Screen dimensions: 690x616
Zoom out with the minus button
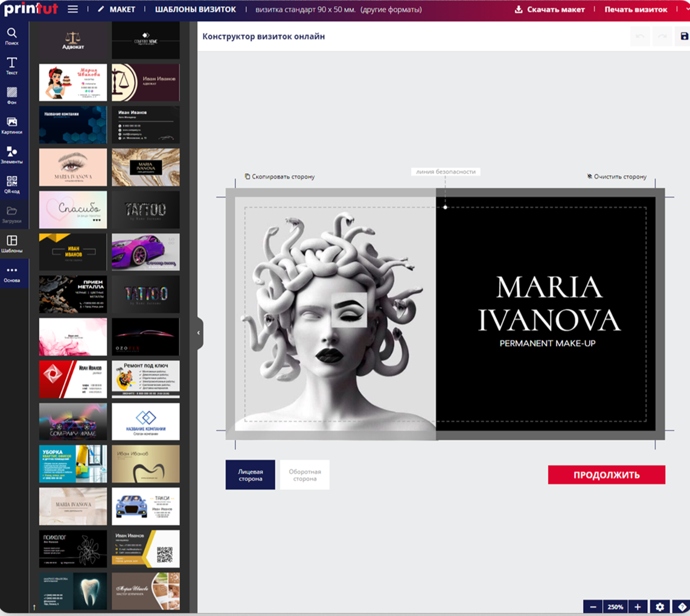(x=593, y=607)
